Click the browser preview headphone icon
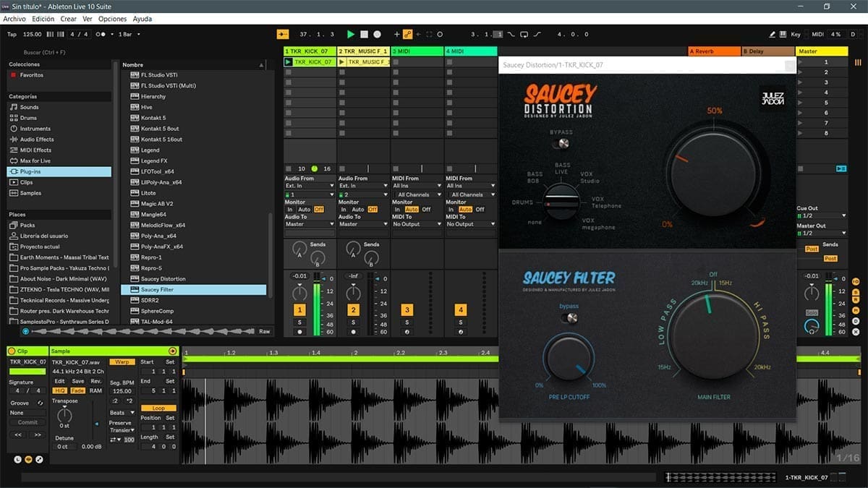Viewport: 868px width, 488px height. [x=26, y=331]
